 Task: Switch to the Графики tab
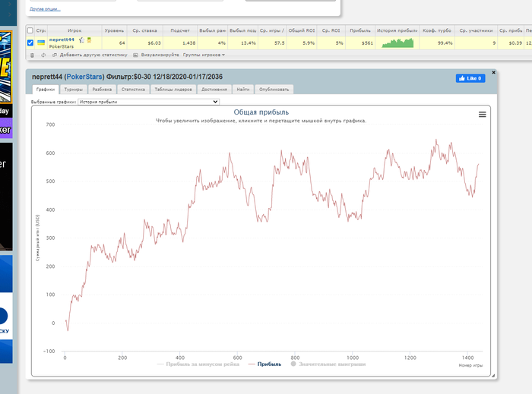[46, 90]
